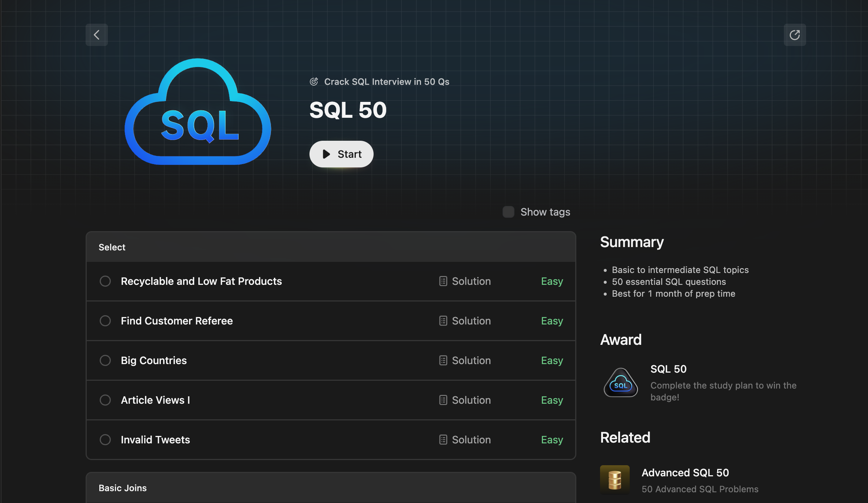Click the 50 Advanced SQL Problems subtitle
The image size is (868, 503).
point(700,489)
